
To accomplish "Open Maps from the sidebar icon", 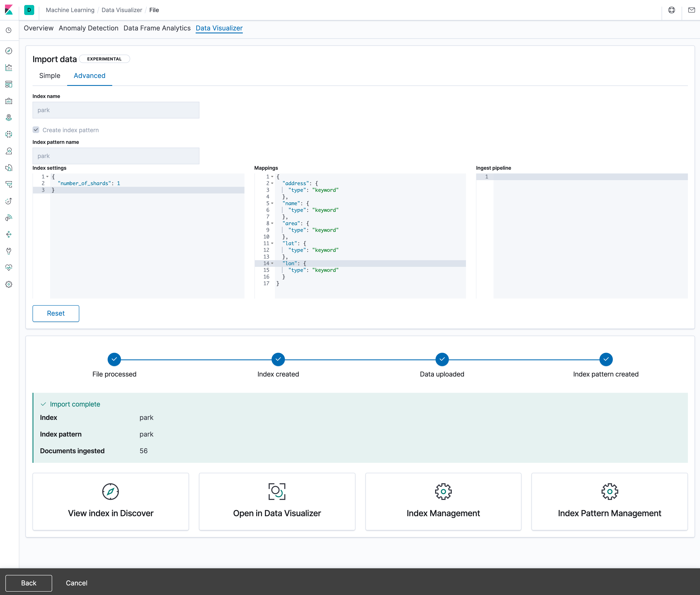I will point(9,117).
